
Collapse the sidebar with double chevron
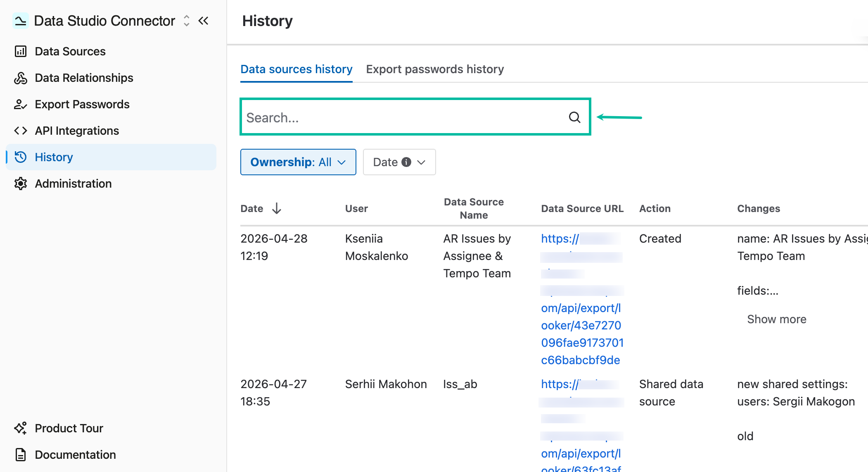(204, 21)
